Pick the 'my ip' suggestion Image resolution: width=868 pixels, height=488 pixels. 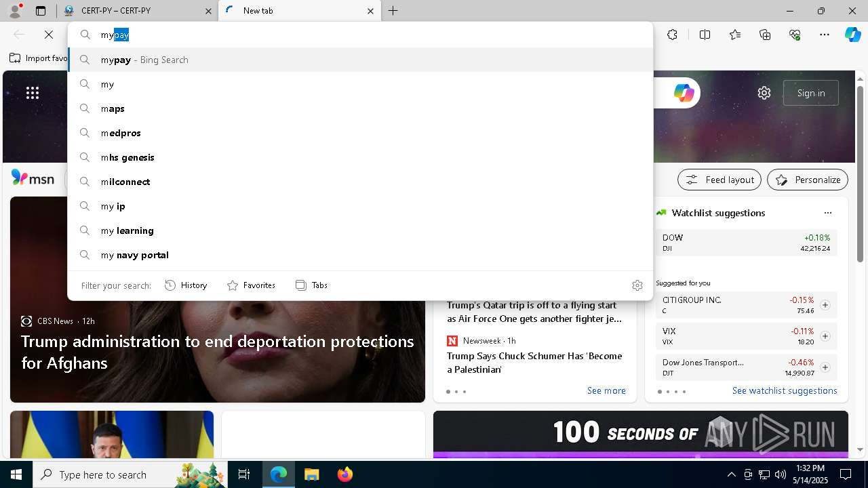360,206
